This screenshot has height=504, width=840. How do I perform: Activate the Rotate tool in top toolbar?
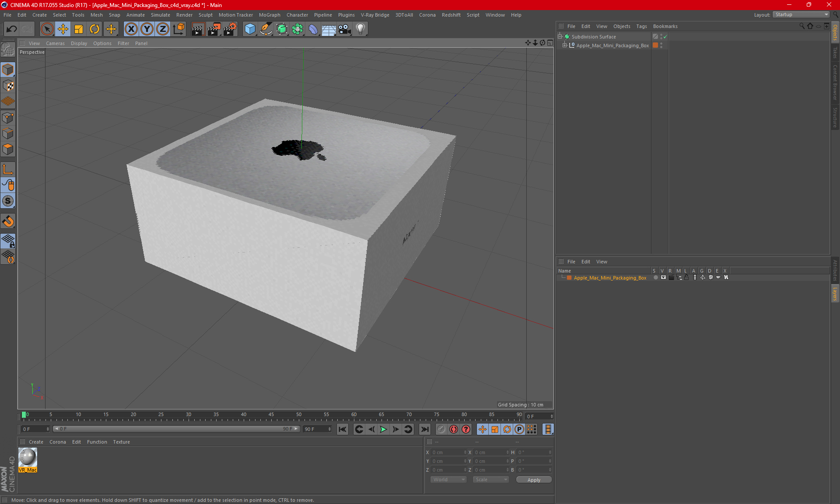click(x=94, y=29)
